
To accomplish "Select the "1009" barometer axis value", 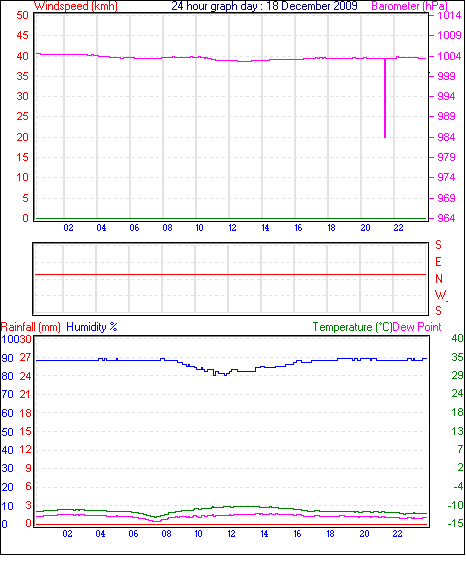I will point(449,35).
